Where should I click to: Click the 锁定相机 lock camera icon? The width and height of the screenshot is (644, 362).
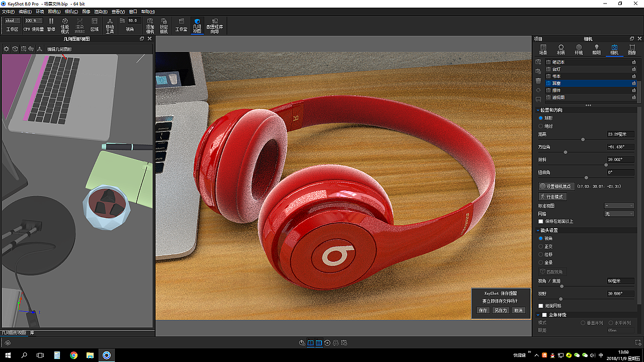pyautogui.click(x=164, y=25)
